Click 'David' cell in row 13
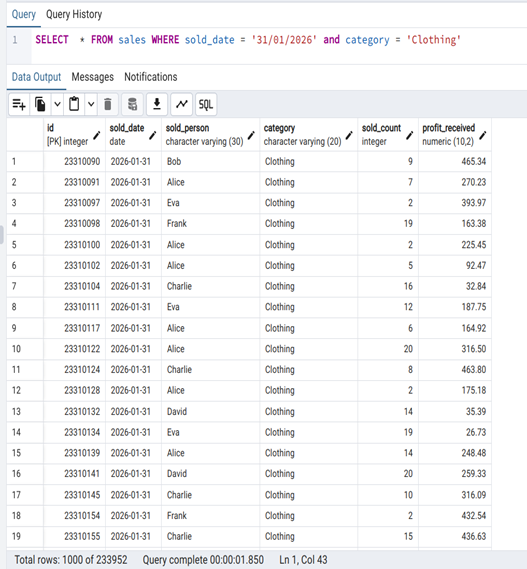This screenshot has height=569, width=527. pos(211,412)
